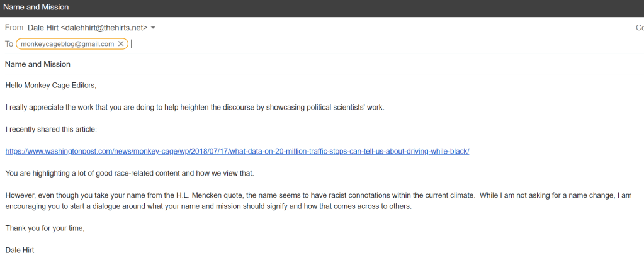644x265 pixels.
Task: Open the From address dropdown arrow
Action: click(153, 28)
